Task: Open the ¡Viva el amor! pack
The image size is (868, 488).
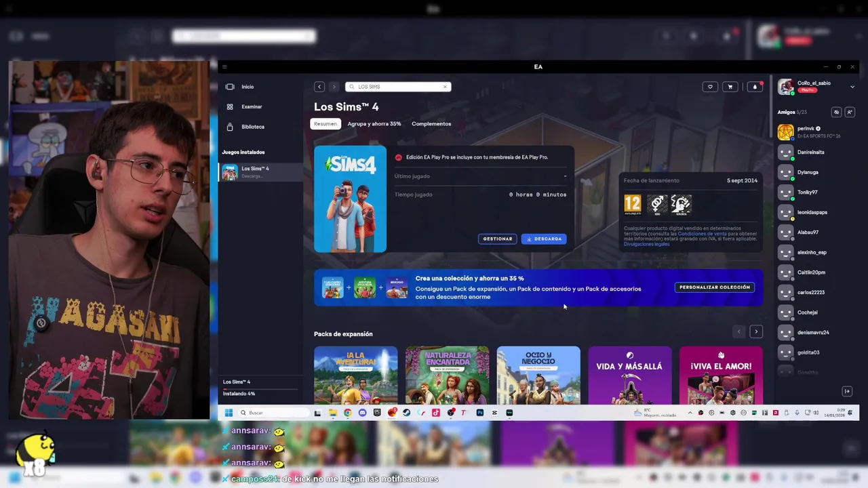Action: (721, 375)
